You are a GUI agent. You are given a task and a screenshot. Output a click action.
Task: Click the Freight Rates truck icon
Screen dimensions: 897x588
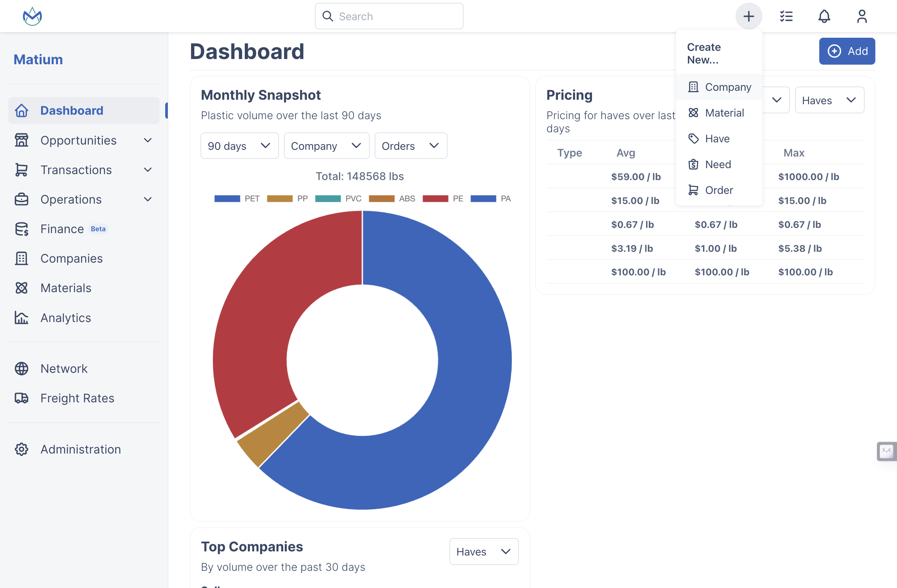point(21,398)
